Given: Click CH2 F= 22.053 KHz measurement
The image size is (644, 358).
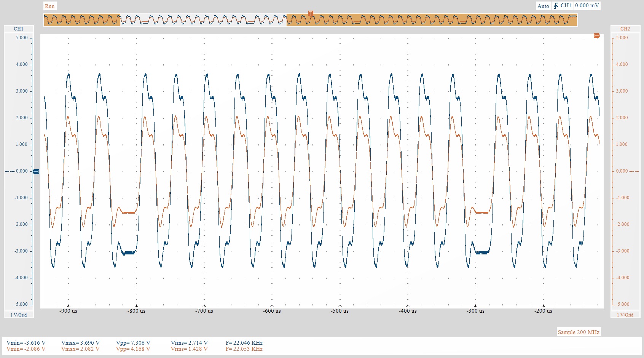Looking at the screenshot, I should pos(244,349).
